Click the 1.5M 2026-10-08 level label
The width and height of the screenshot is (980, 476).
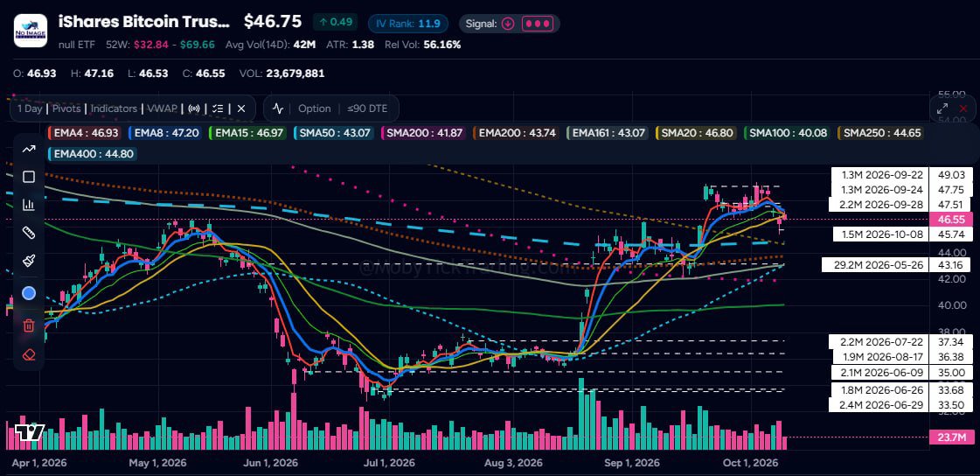click(880, 234)
